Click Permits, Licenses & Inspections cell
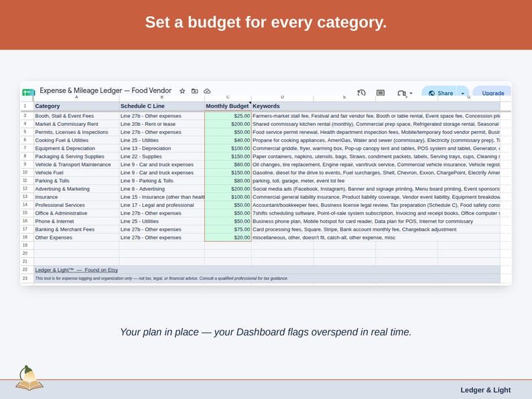The width and height of the screenshot is (532, 399). click(76, 132)
